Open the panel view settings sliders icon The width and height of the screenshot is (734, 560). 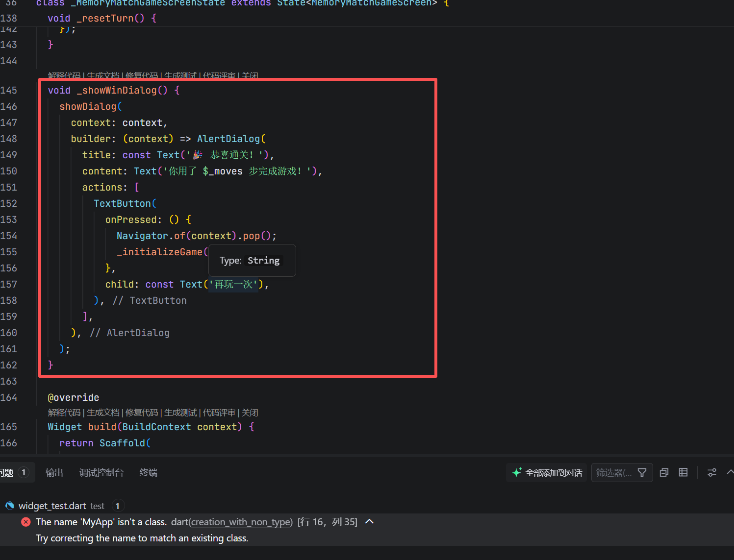(x=712, y=472)
